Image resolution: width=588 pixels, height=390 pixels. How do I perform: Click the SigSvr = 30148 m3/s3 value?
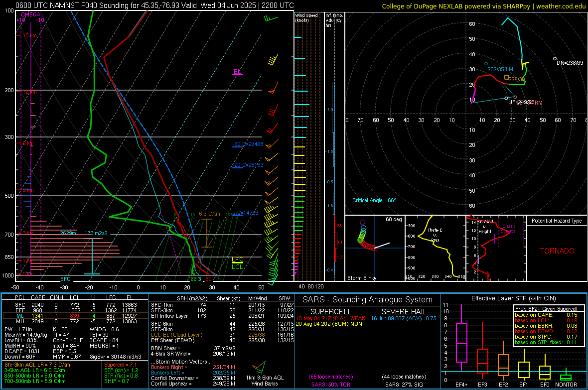tap(116, 357)
